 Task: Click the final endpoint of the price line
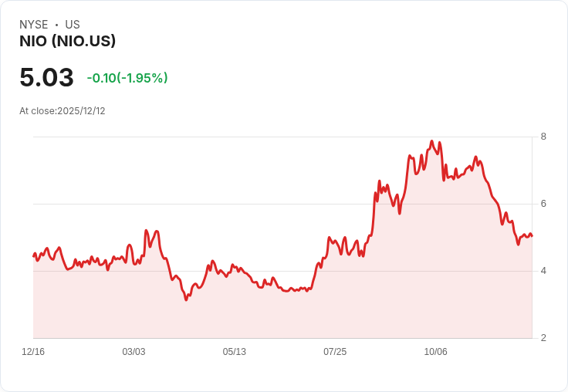click(x=532, y=236)
